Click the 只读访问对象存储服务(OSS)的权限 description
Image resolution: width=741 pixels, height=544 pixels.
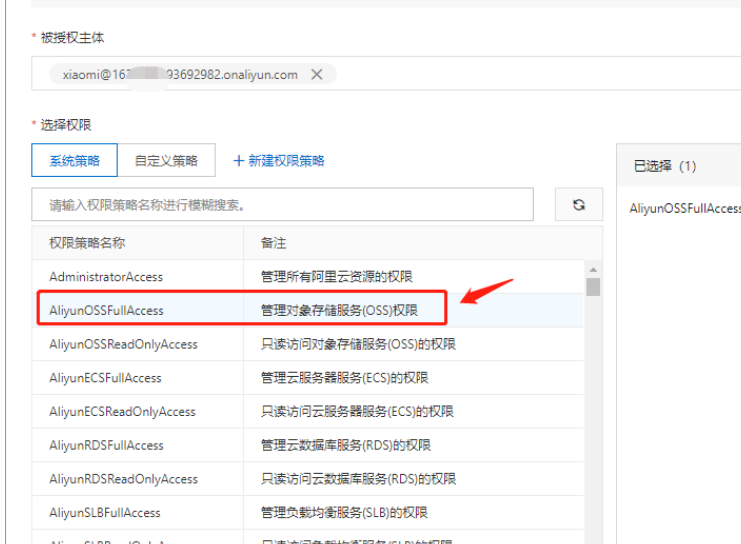358,344
